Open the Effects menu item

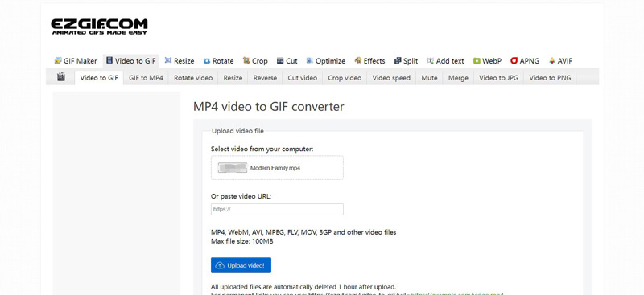[x=369, y=61]
